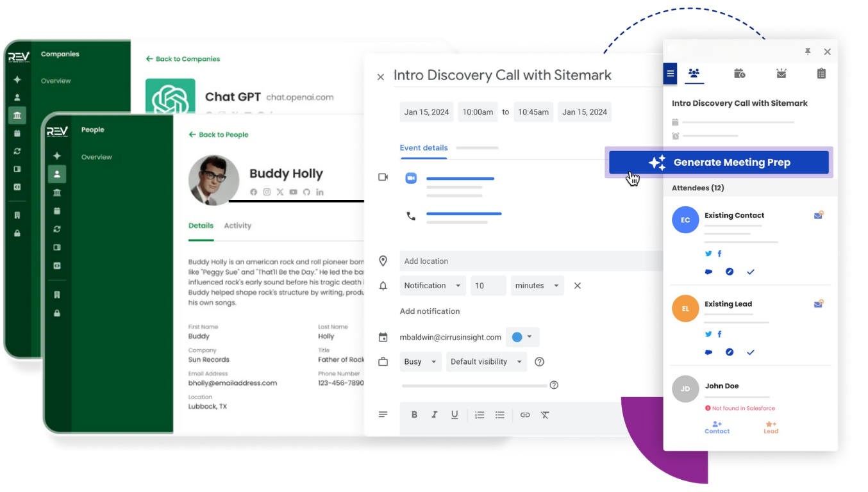
Task: Click the notification time value 10
Action: pos(488,286)
